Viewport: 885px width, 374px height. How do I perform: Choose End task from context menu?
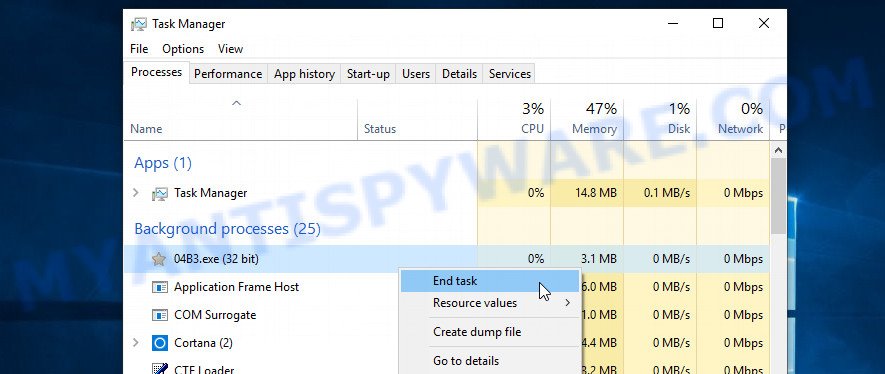pos(489,281)
